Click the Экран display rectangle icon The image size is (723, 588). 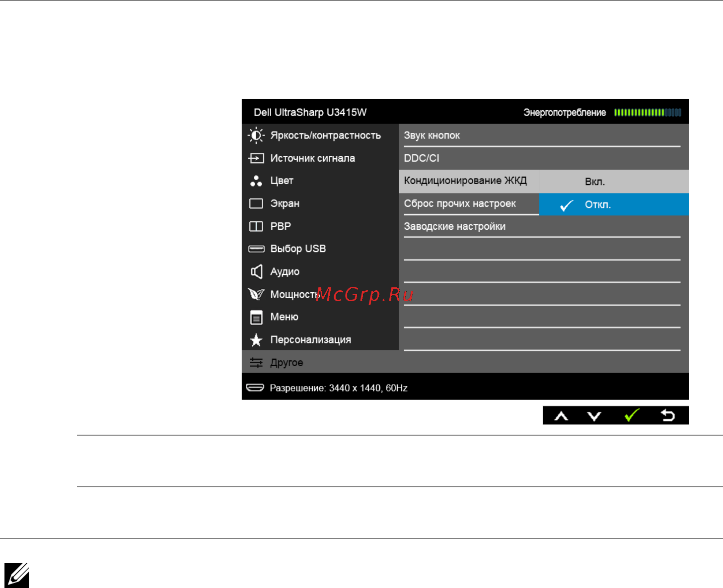pyautogui.click(x=256, y=203)
